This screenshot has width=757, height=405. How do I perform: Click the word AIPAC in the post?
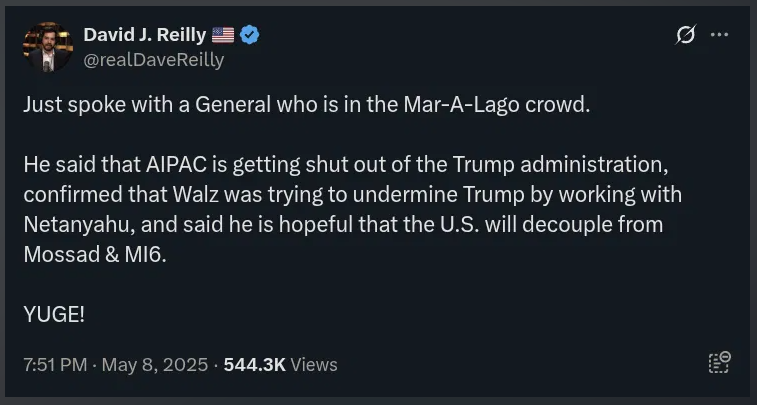tap(171, 165)
